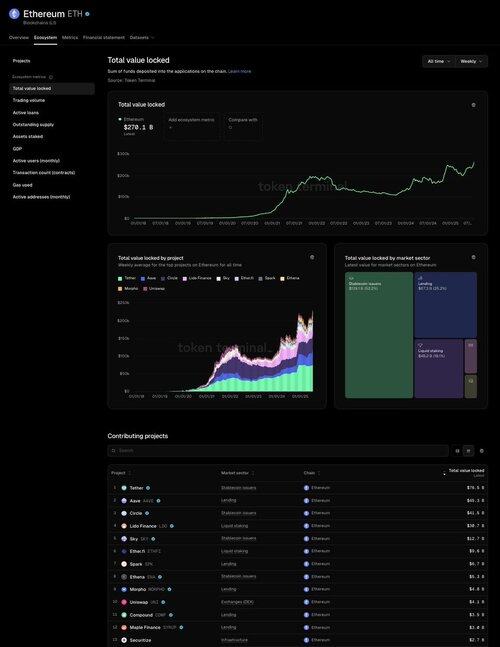Open settings icon on main Total value locked chart
The width and height of the screenshot is (500, 647).
[x=474, y=105]
